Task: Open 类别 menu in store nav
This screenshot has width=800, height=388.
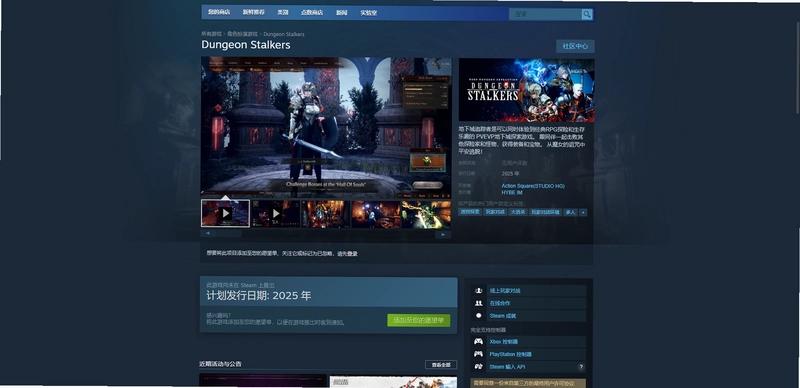Action: click(x=283, y=12)
